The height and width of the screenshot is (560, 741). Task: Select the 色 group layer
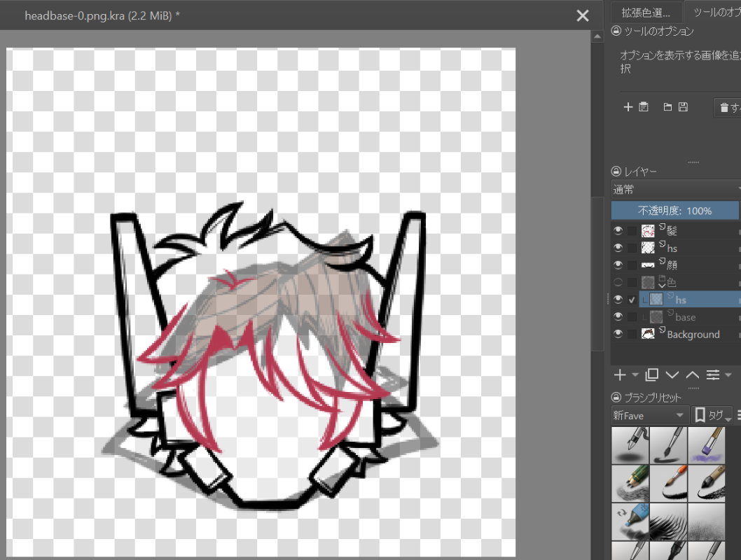pos(690,282)
